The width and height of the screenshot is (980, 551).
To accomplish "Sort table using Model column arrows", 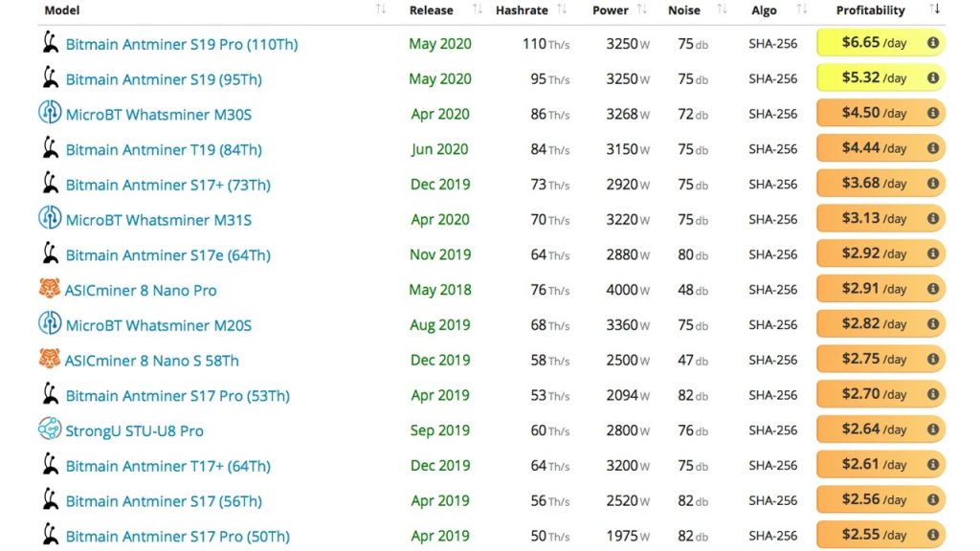I will tap(381, 9).
